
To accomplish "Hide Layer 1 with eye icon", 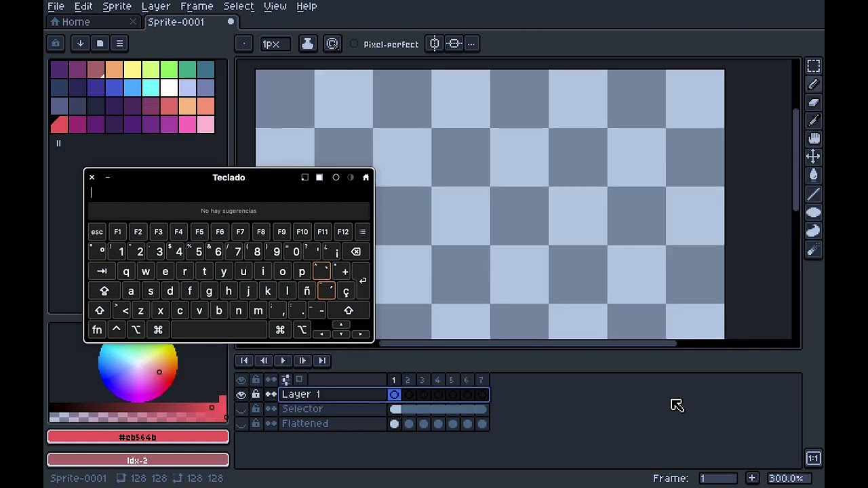I will (241, 394).
